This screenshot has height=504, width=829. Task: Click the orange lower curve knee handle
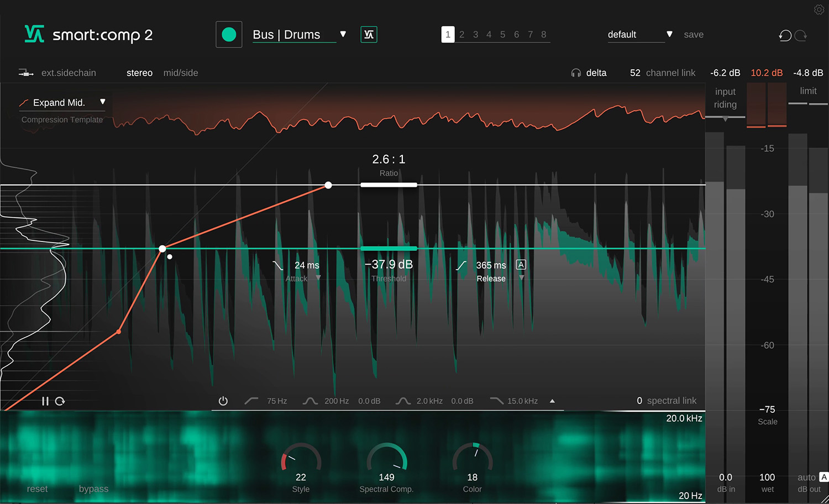119,332
